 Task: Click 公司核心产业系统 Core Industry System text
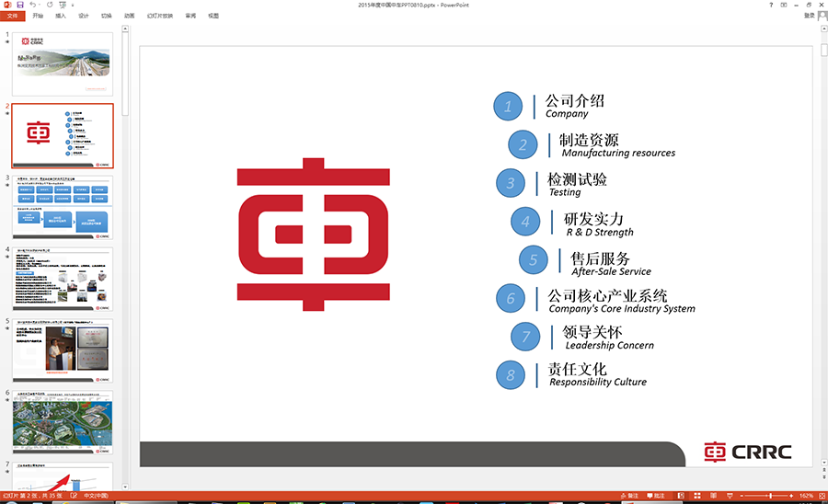(x=622, y=301)
